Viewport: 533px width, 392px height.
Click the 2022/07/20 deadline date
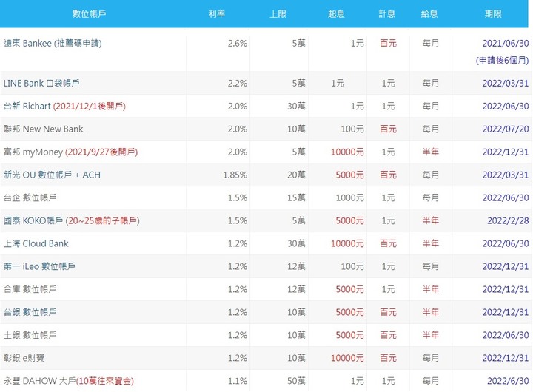pos(506,129)
